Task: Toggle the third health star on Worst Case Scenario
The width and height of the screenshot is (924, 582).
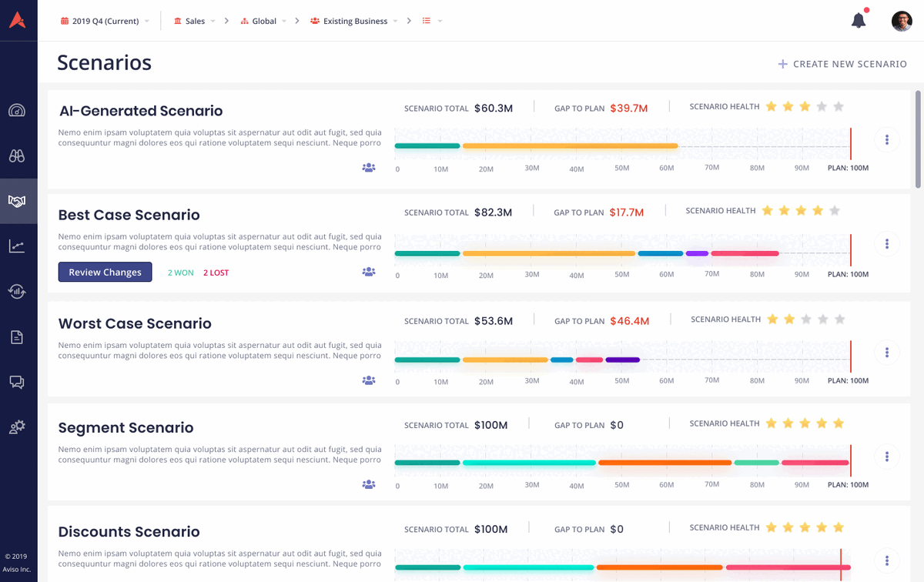Action: click(805, 318)
